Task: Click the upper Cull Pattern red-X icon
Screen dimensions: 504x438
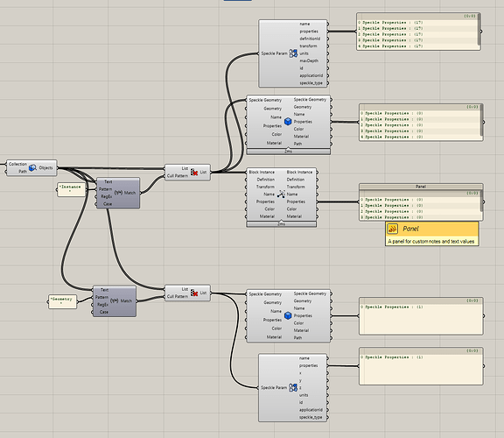Action: (194, 173)
